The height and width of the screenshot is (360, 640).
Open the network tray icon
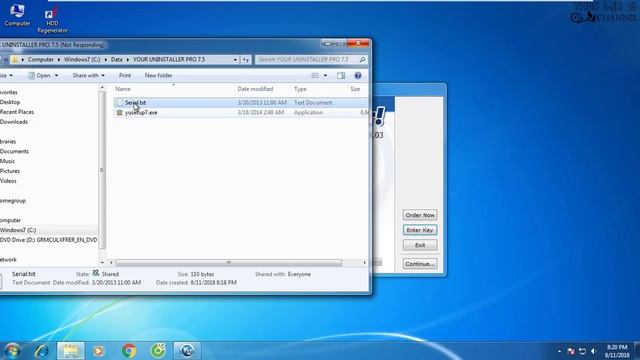click(x=582, y=351)
